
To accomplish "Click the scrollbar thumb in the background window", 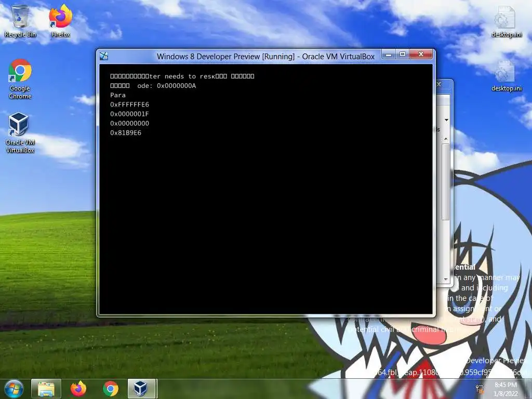I will [446, 182].
